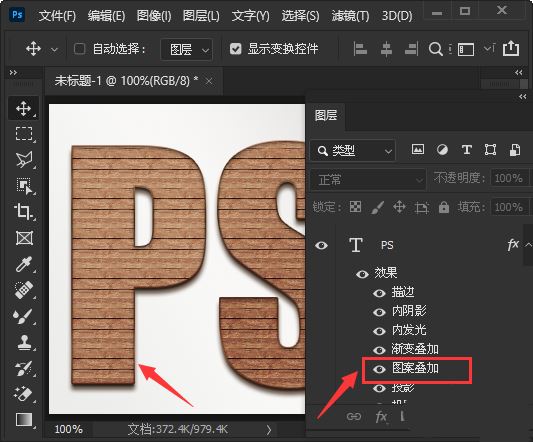Open the search magnifier in options bar
533x442 pixels.
click(435, 49)
